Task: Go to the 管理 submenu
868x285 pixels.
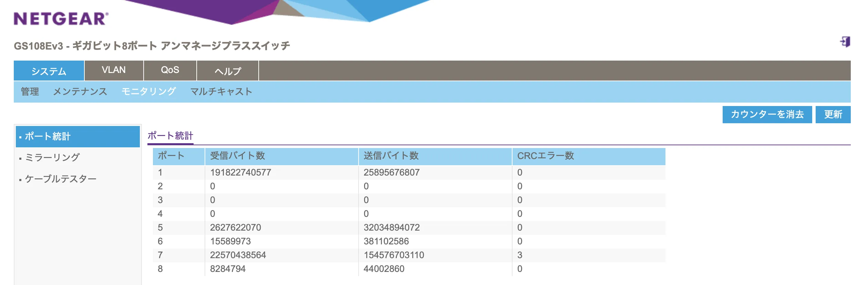Action: [x=30, y=92]
